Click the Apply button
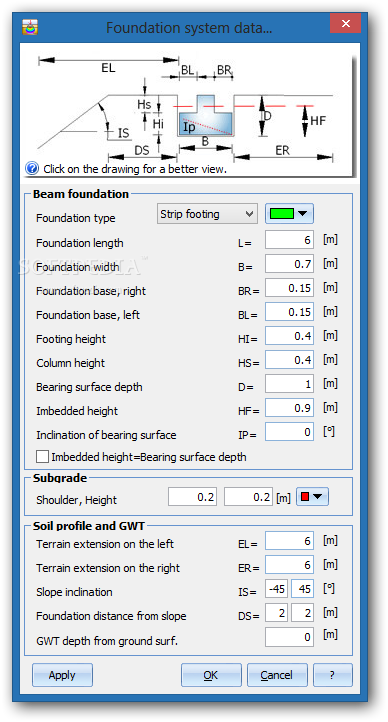Image resolution: width=388 pixels, height=722 pixels. tap(62, 675)
